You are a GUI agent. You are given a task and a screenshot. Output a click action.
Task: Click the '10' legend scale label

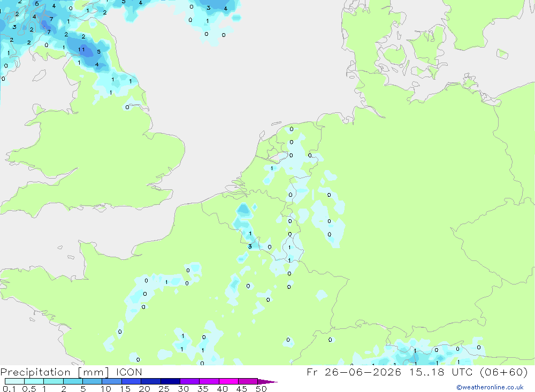[x=106, y=389]
